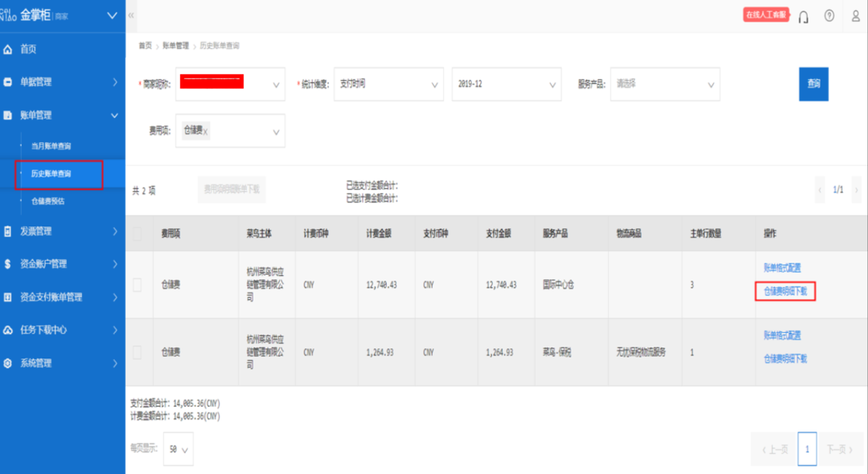The image size is (868, 474).
Task: Click the 国际中心仓 cell
Action: point(558,285)
